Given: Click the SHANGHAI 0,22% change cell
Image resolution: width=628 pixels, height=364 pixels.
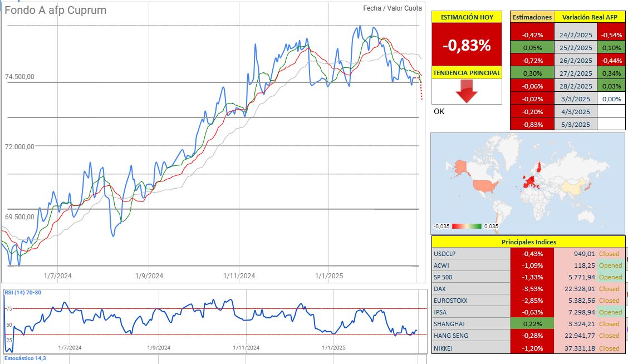Looking at the screenshot, I should 532,323.
